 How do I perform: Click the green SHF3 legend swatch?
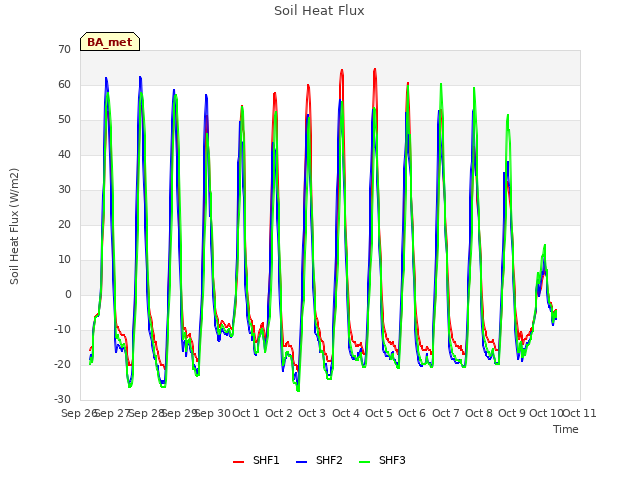tap(364, 462)
